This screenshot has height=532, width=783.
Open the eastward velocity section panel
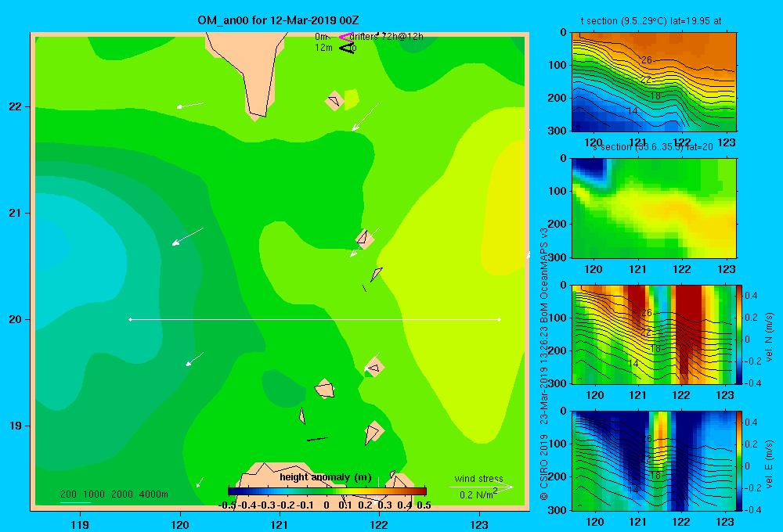point(654,461)
